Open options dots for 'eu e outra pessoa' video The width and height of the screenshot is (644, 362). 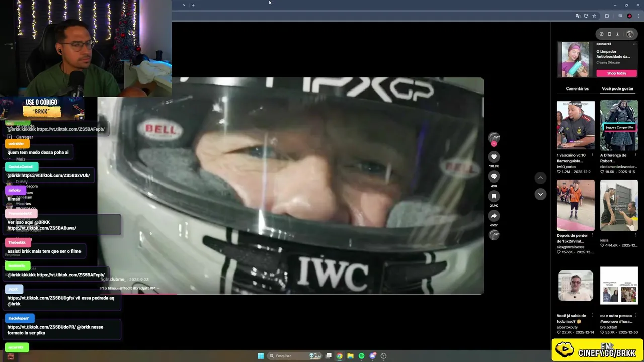click(x=635, y=316)
